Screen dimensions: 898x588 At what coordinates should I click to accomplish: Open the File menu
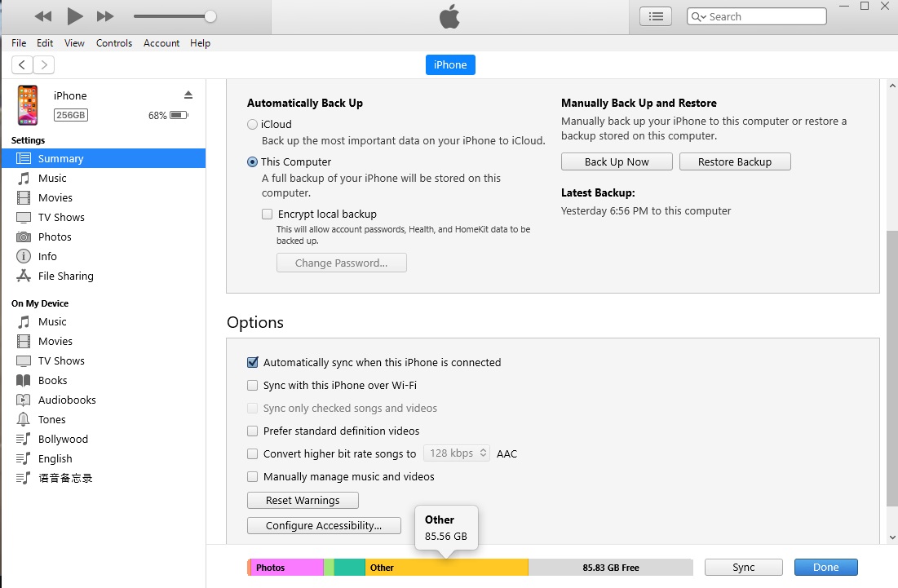tap(19, 43)
